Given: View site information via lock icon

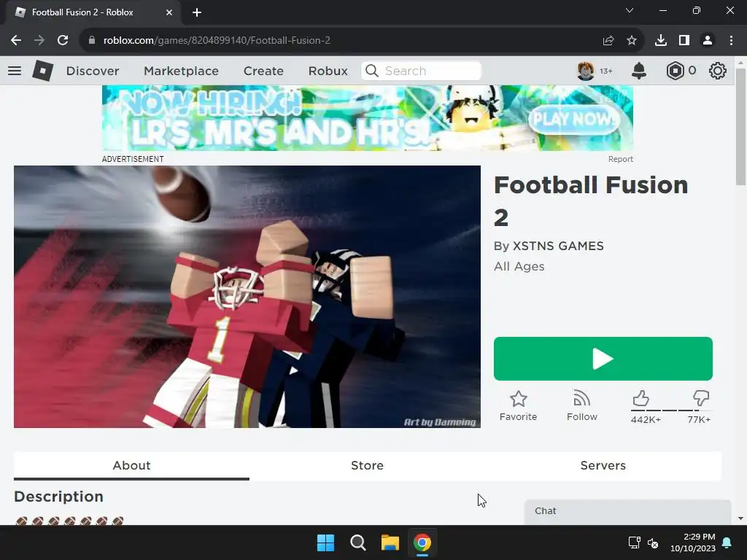Looking at the screenshot, I should point(92,41).
